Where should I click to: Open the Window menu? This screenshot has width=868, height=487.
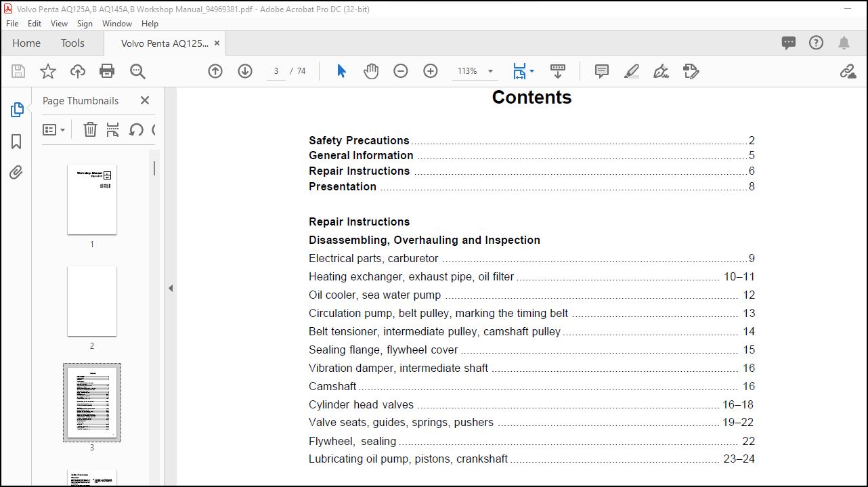pyautogui.click(x=117, y=23)
